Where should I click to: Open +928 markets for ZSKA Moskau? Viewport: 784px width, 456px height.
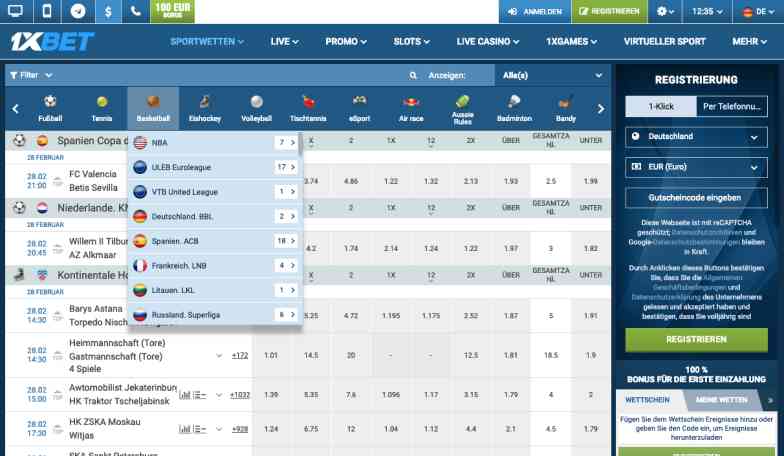click(240, 429)
